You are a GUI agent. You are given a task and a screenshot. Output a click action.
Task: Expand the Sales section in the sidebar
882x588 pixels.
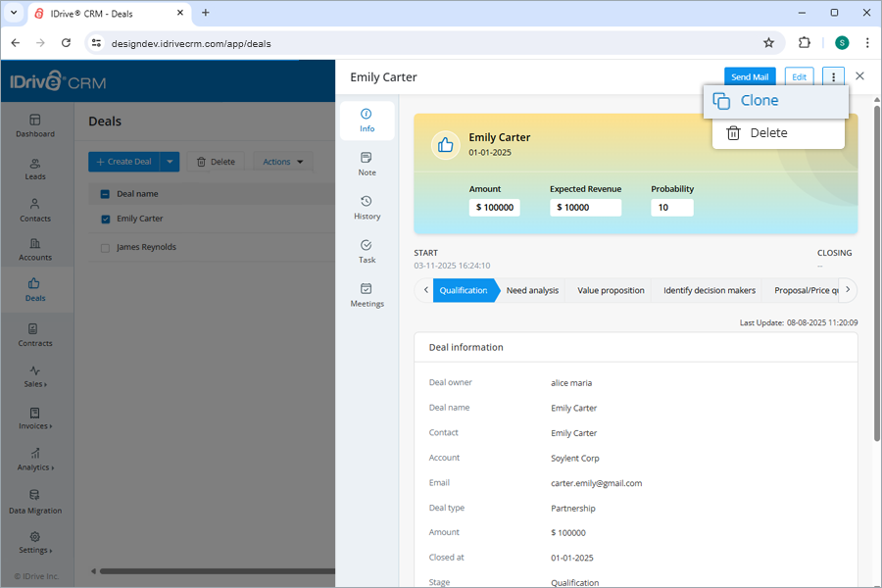pos(35,379)
